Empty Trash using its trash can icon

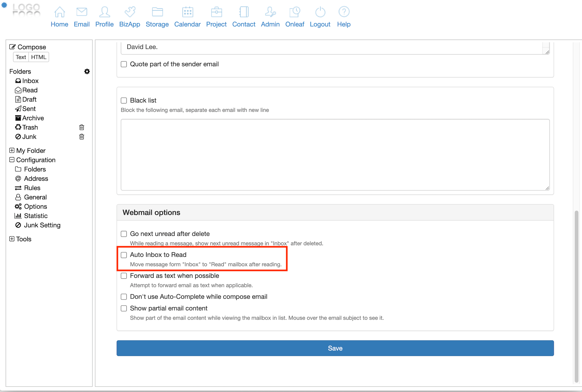[x=82, y=127]
